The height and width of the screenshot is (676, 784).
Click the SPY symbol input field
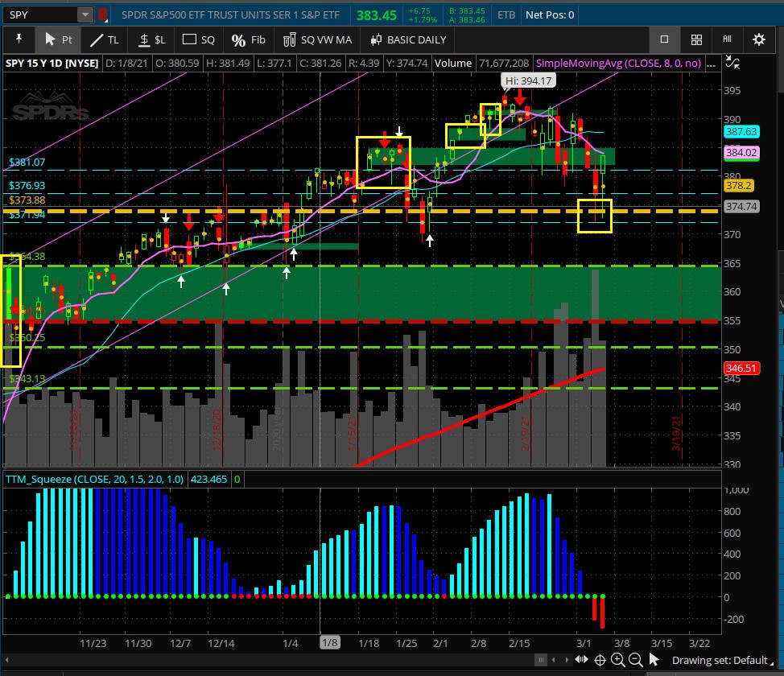[41, 15]
